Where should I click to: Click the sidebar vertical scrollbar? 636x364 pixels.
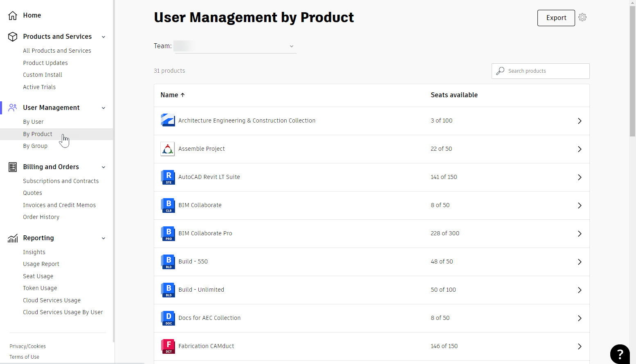(113, 172)
